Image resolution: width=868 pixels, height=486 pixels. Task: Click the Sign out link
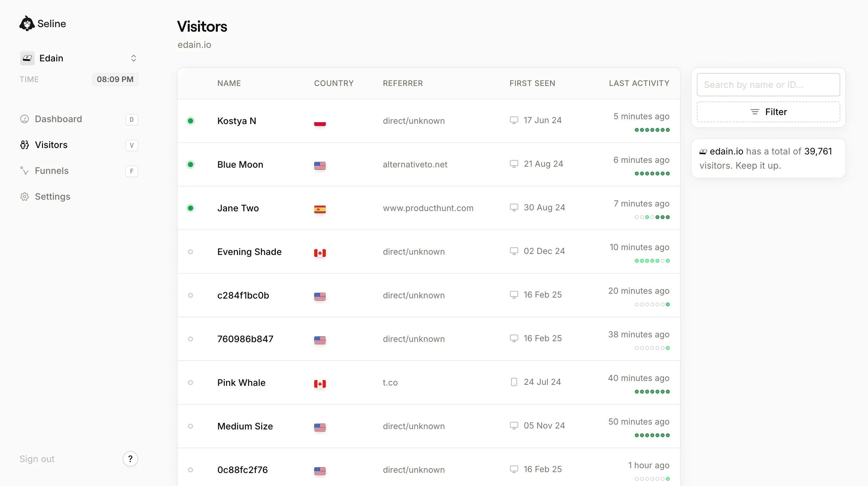(x=37, y=459)
